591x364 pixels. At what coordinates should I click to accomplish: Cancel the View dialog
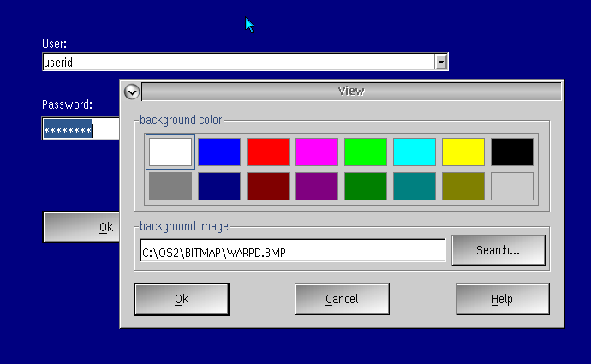(342, 299)
